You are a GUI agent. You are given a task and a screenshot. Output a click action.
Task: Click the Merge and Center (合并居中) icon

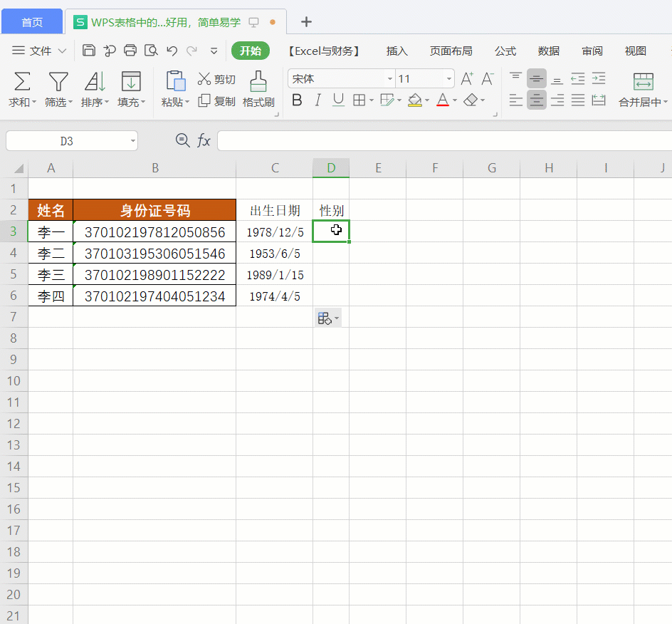pyautogui.click(x=643, y=82)
